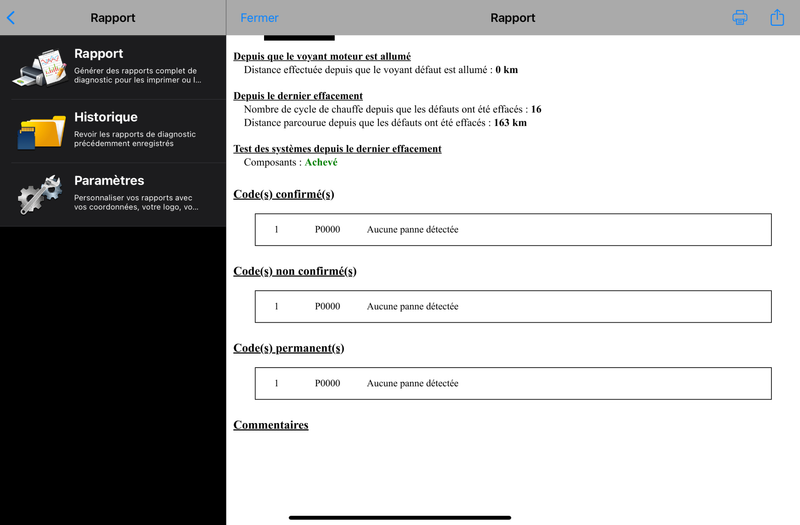Viewport: 800px width, 525px height.
Task: Click the Historique description 'Revoir les rapports de diagnostic'
Action: [x=135, y=139]
